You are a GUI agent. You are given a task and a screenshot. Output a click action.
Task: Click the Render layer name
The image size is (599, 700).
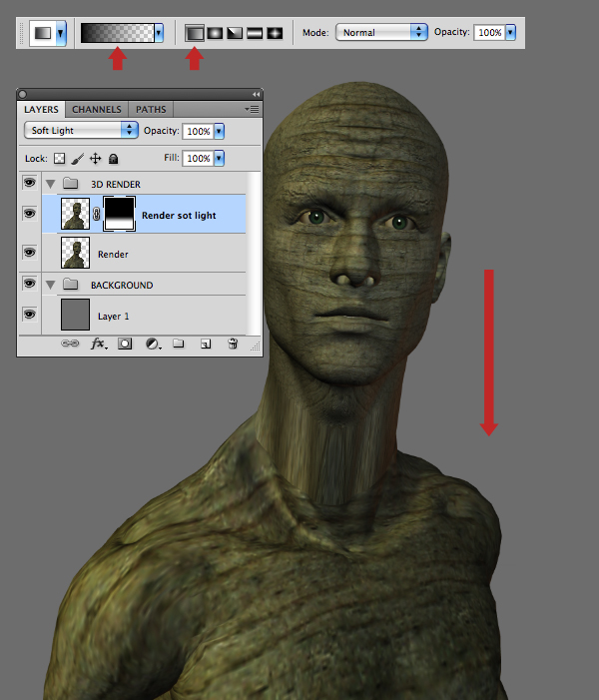pyautogui.click(x=113, y=255)
